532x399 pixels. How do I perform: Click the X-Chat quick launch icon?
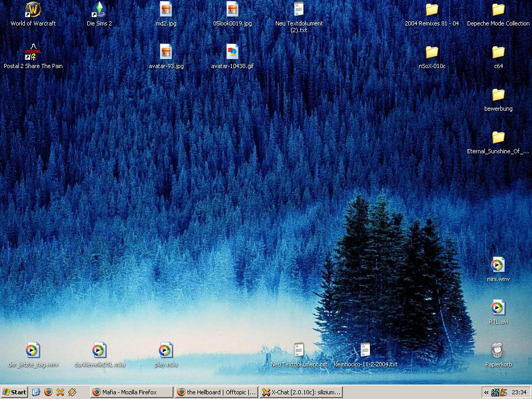(60, 392)
